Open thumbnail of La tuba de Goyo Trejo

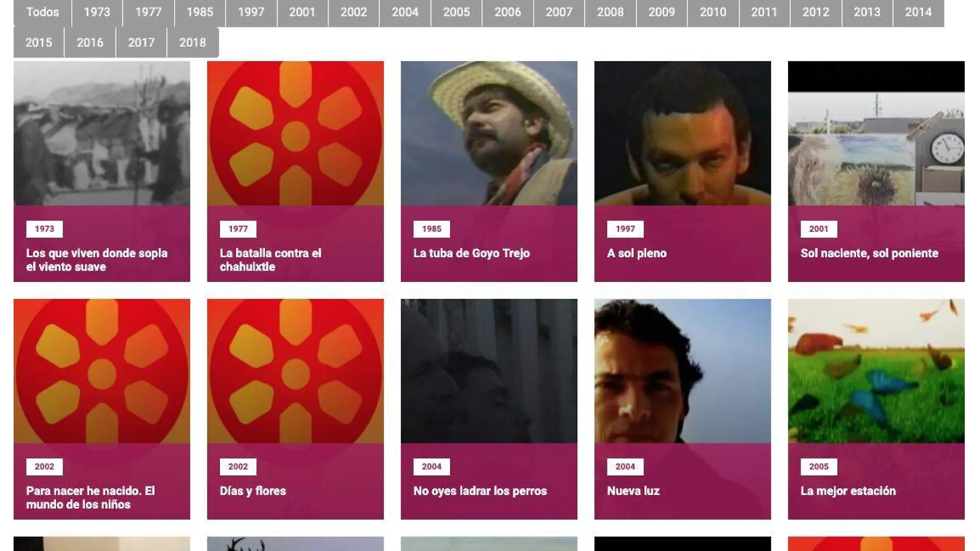coord(488,134)
